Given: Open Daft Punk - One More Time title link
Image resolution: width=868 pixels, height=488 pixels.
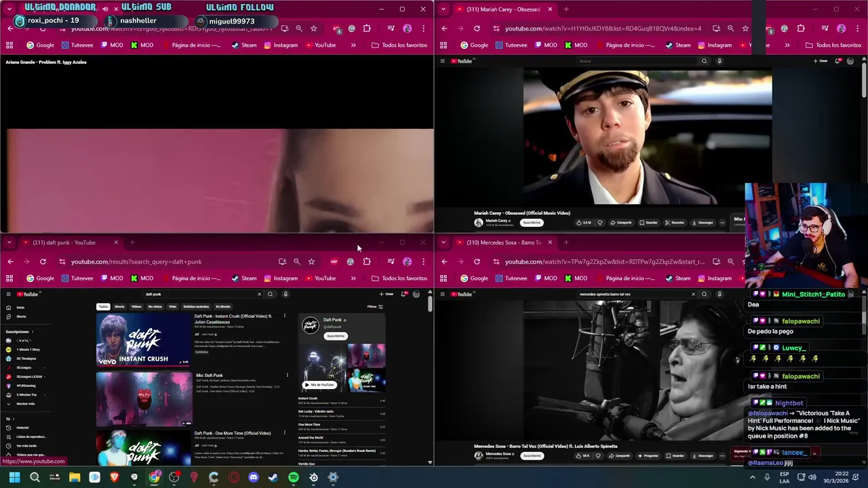Looking at the screenshot, I should click(x=233, y=433).
